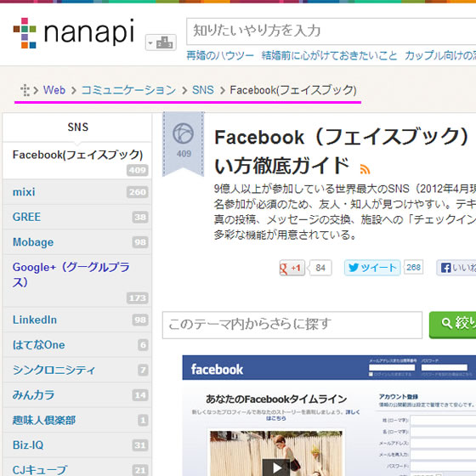Open the 再婚のハウツー suggested link

coord(220,55)
